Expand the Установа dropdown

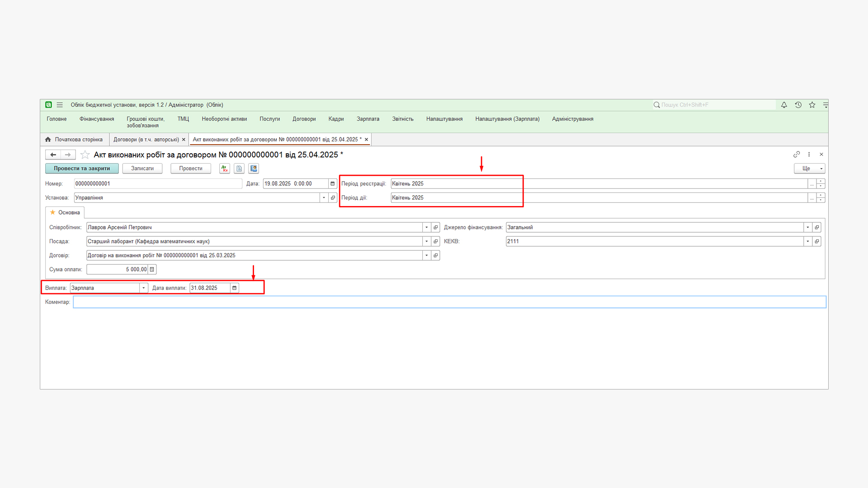click(x=324, y=198)
